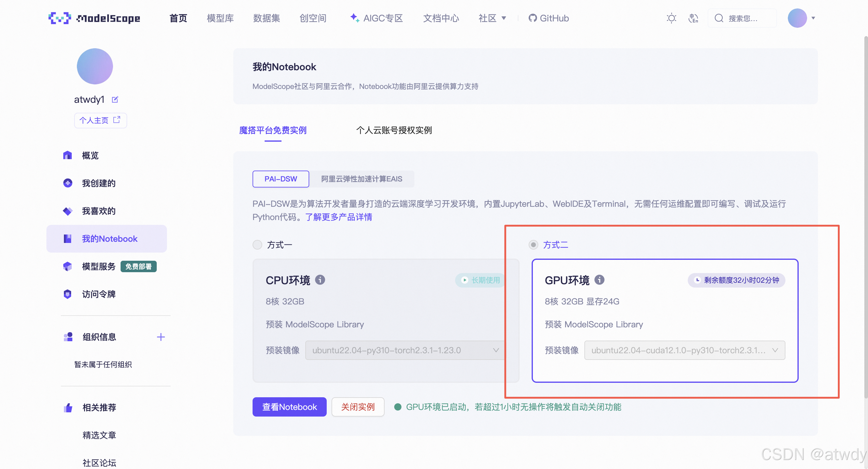The image size is (868, 469).
Task: Select the 方式二 radio button
Action: (533, 245)
